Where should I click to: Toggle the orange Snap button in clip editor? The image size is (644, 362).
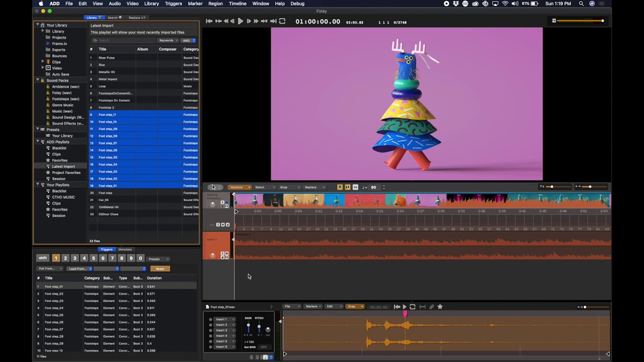point(355,307)
